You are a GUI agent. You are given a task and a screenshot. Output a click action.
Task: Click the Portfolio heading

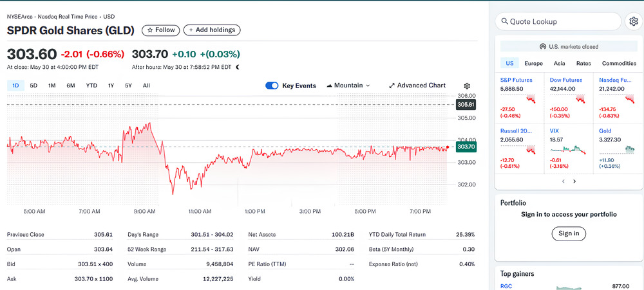coord(513,203)
